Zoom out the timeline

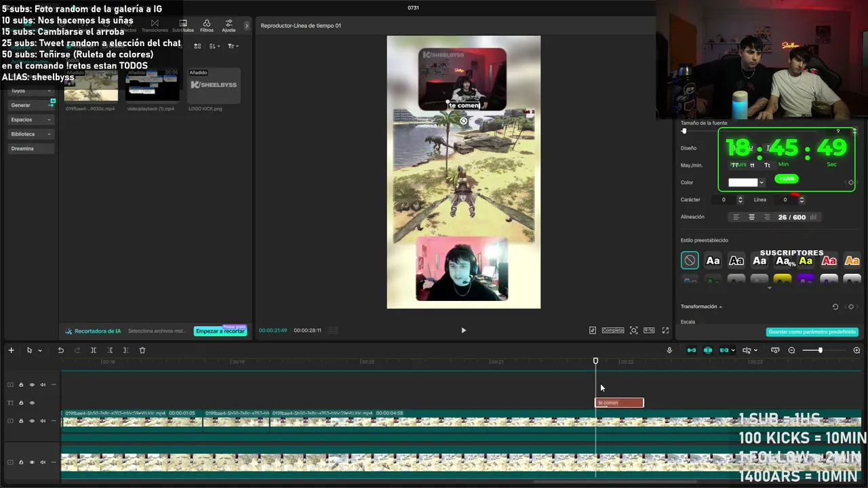791,350
